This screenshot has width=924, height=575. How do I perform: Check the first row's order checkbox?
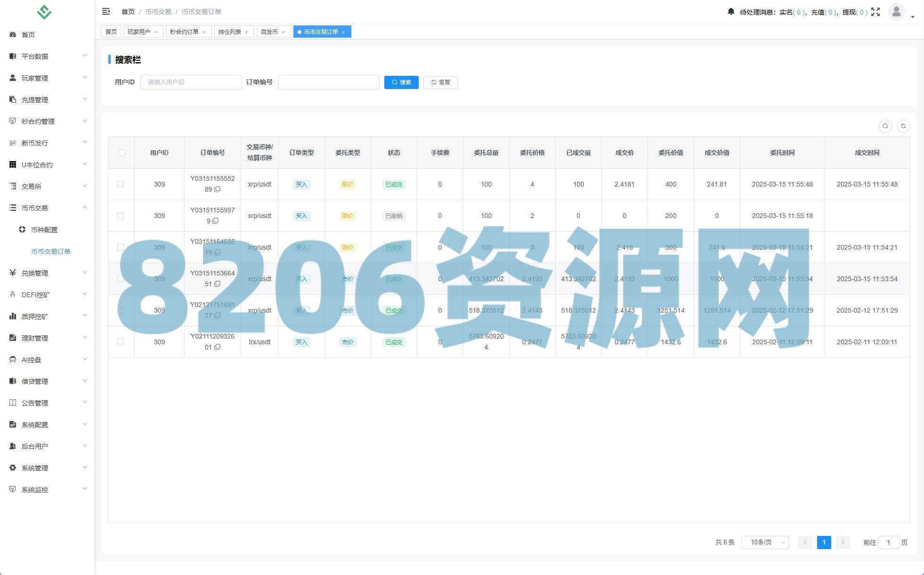(x=121, y=184)
